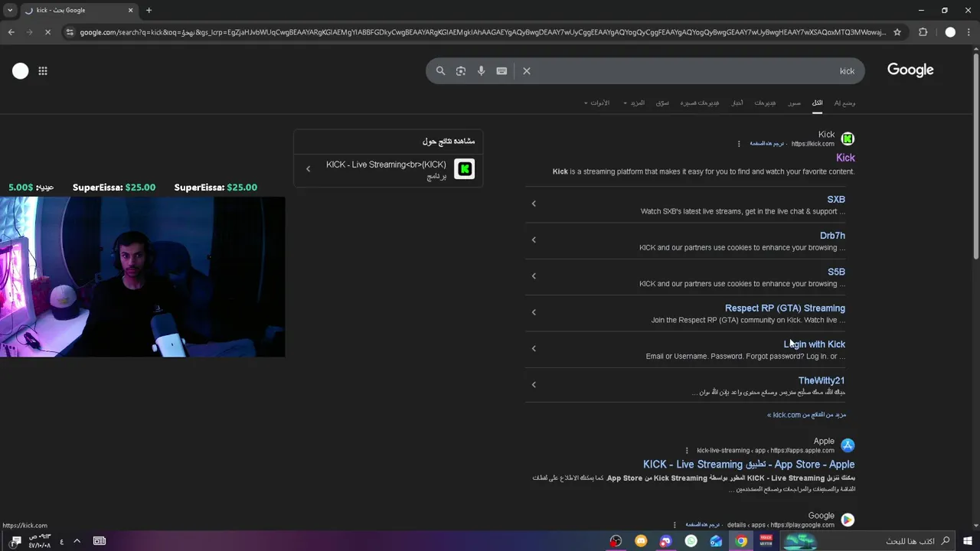Show hidden system tray icons
980x551 pixels.
77,541
